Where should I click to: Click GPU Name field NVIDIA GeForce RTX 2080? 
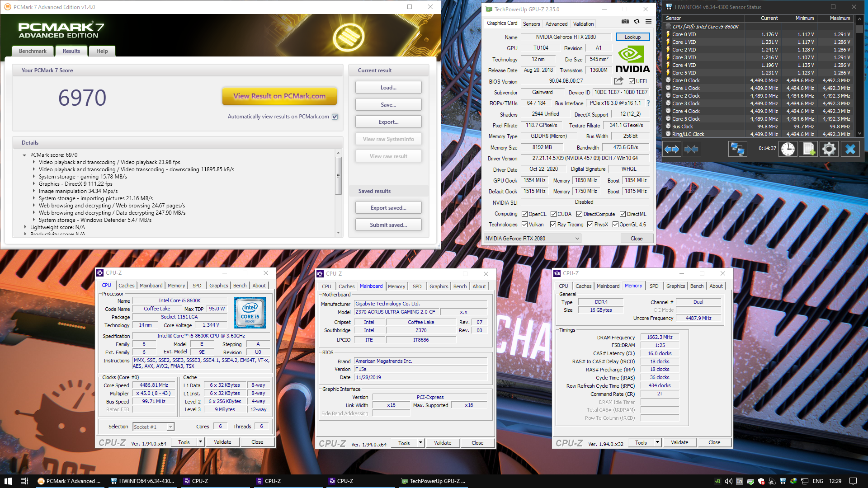(x=566, y=37)
